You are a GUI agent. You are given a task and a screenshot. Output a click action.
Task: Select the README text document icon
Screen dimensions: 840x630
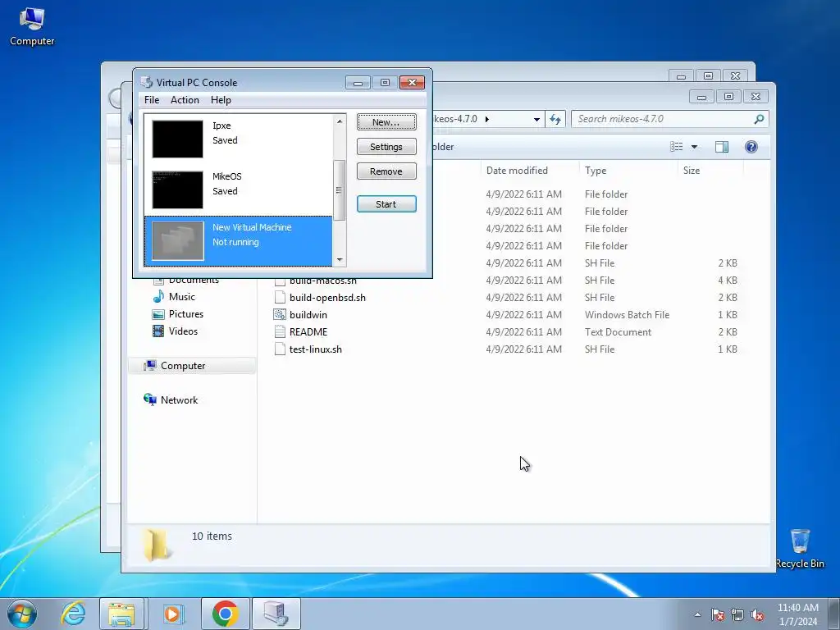point(280,331)
